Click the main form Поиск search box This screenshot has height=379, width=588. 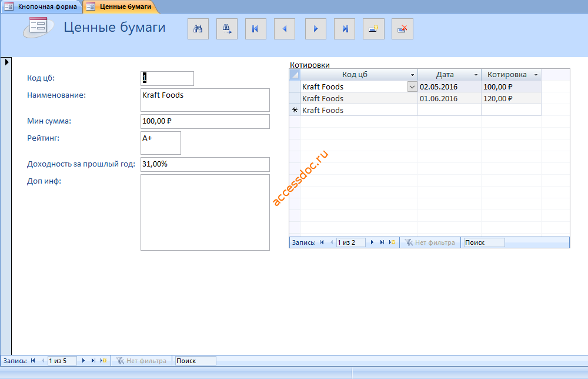point(195,361)
